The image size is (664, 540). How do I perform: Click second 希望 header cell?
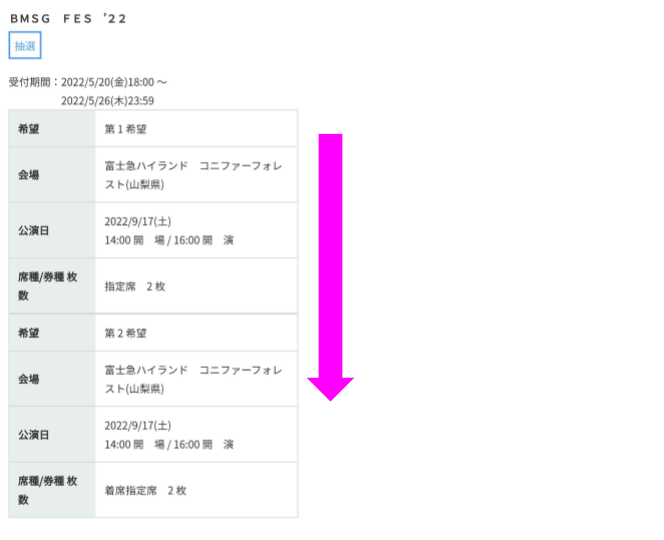[x=52, y=333]
